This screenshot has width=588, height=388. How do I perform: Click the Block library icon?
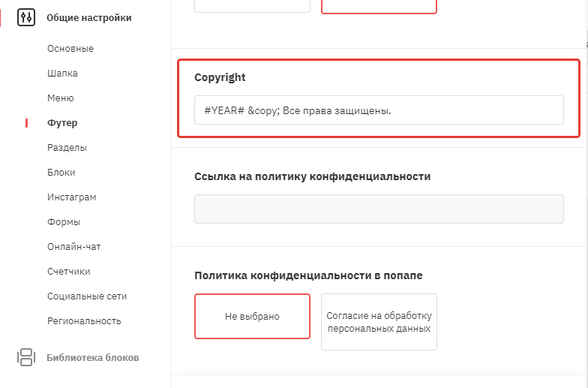[x=26, y=357]
